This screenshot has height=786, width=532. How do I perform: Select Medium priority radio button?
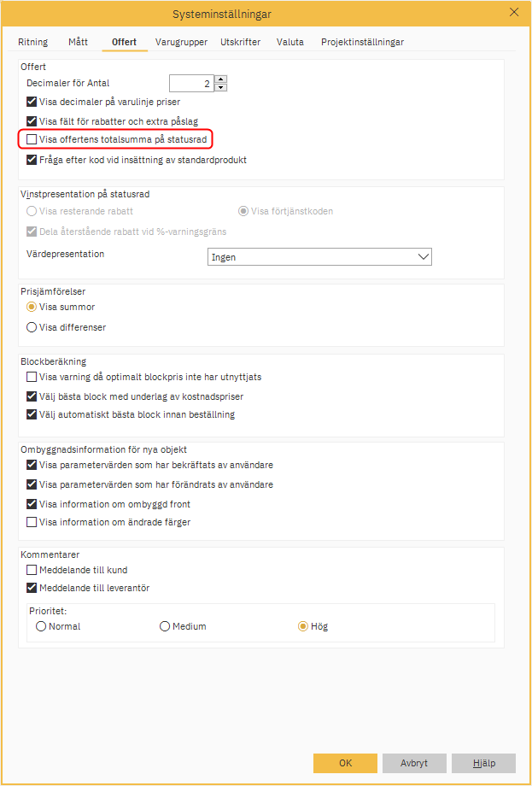point(165,626)
